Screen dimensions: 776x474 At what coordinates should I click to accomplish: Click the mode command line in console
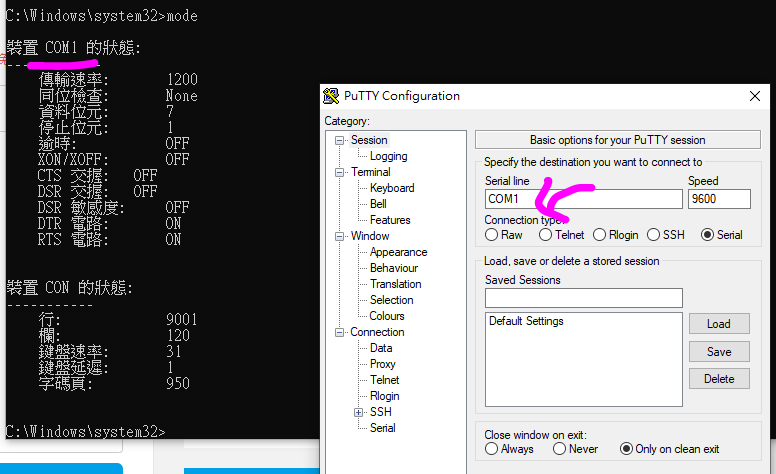click(102, 16)
